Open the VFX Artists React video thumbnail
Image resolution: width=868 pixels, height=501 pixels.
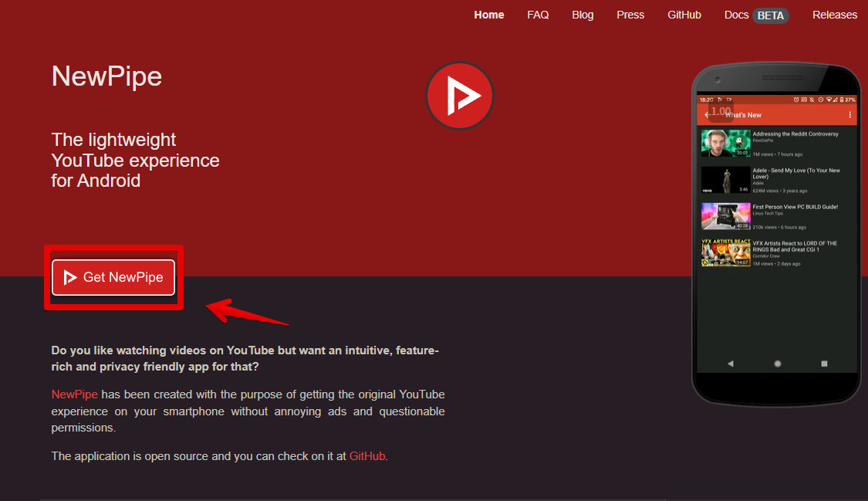coord(726,252)
